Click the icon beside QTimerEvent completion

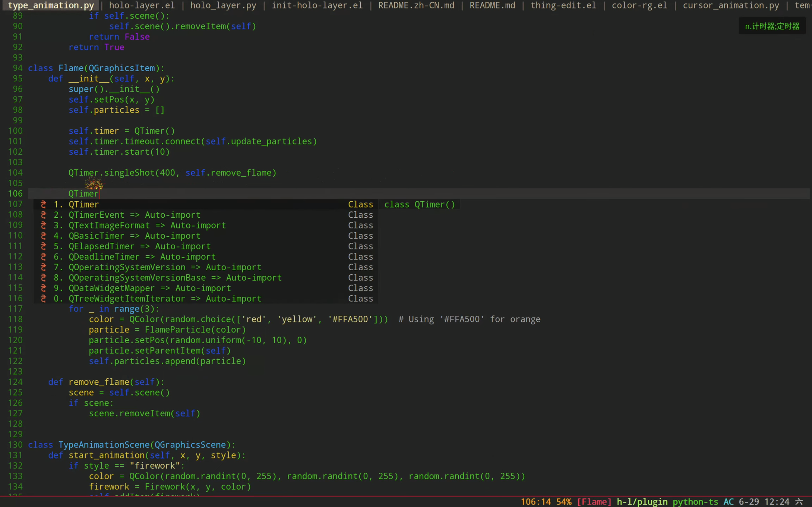click(x=43, y=215)
